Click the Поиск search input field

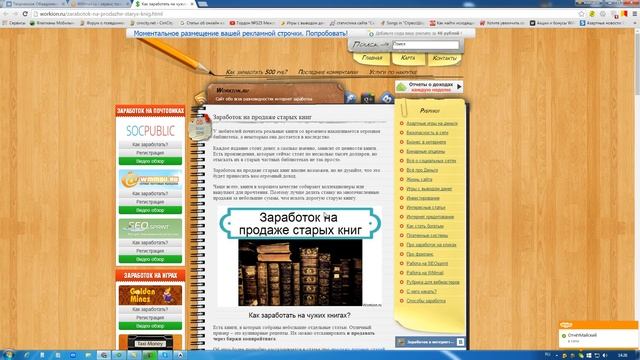click(x=426, y=45)
